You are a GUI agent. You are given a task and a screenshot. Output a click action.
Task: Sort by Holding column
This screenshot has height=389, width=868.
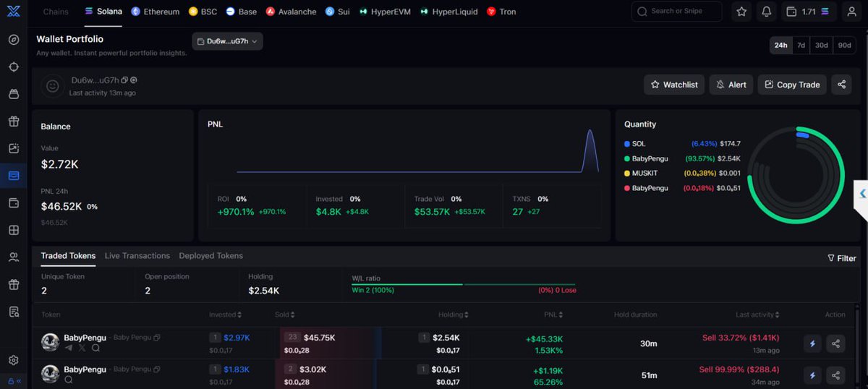point(454,315)
